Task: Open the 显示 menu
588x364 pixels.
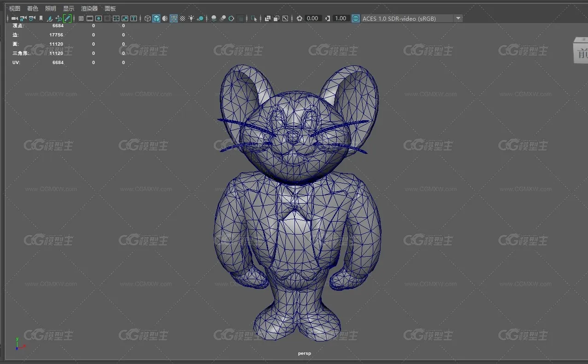Action: point(69,8)
